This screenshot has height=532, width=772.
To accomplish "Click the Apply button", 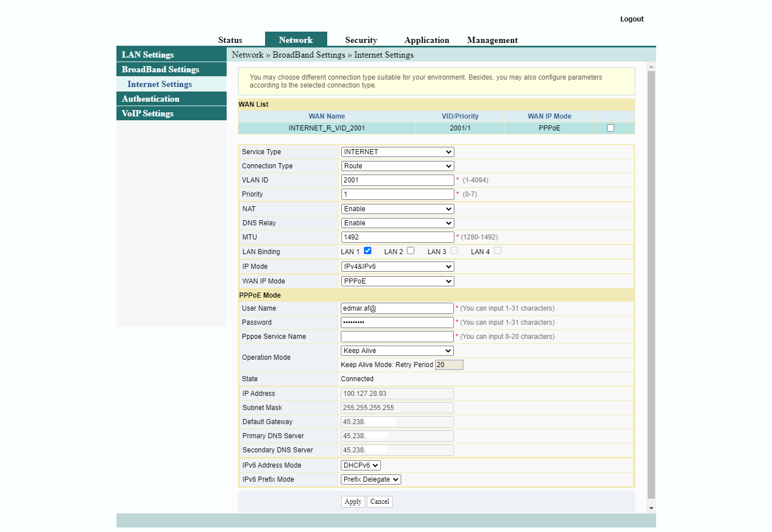I will coord(353,502).
